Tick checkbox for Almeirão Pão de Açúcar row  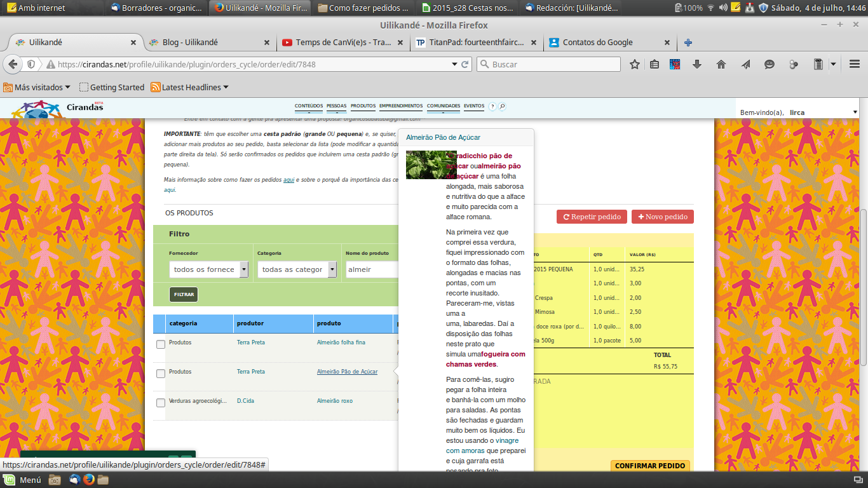[x=161, y=374]
